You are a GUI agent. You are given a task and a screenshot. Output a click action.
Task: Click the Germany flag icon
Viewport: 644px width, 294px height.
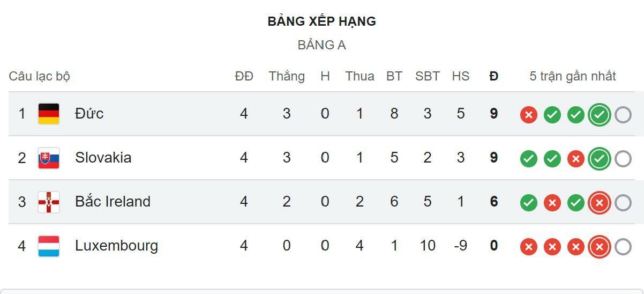49,114
